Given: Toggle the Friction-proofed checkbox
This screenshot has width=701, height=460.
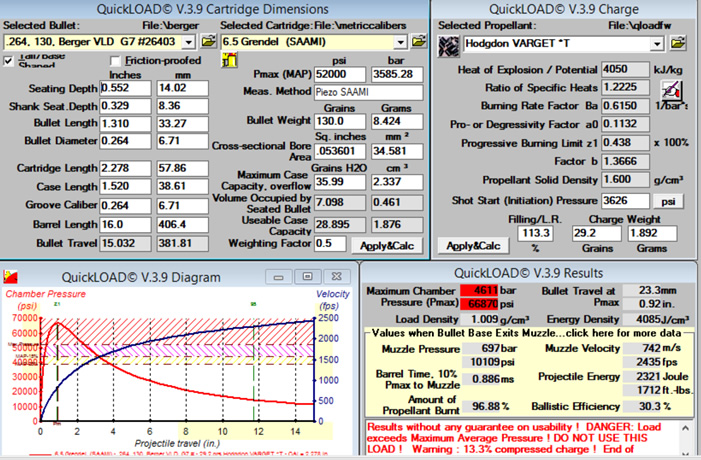Looking at the screenshot, I should click(116, 62).
